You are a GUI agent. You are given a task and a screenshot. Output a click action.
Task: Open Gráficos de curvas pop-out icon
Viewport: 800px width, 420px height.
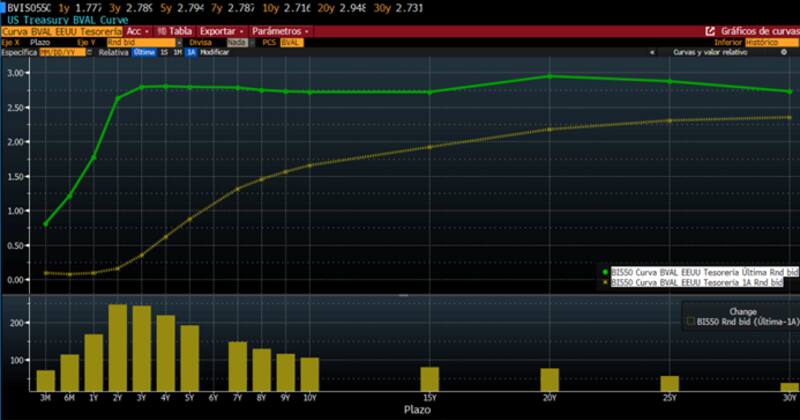709,31
